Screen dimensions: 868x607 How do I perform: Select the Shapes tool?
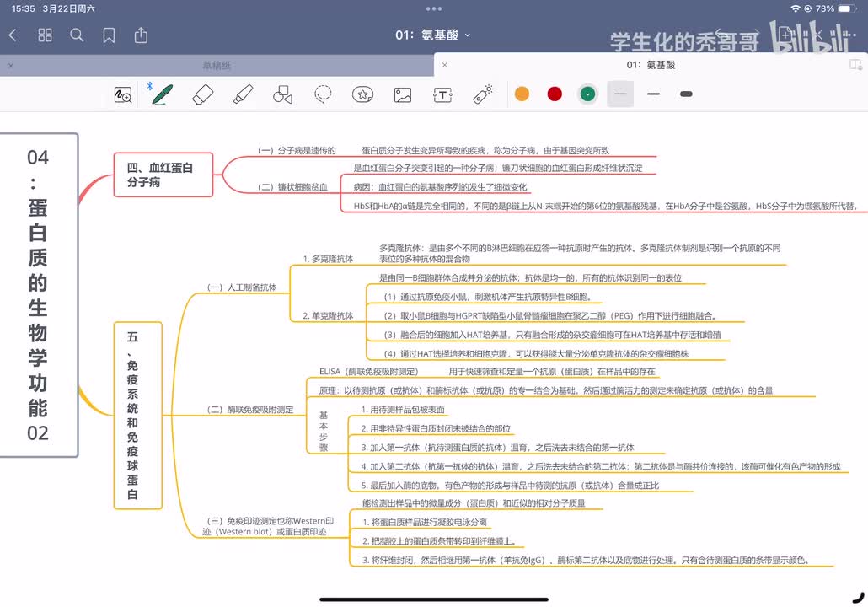[283, 94]
